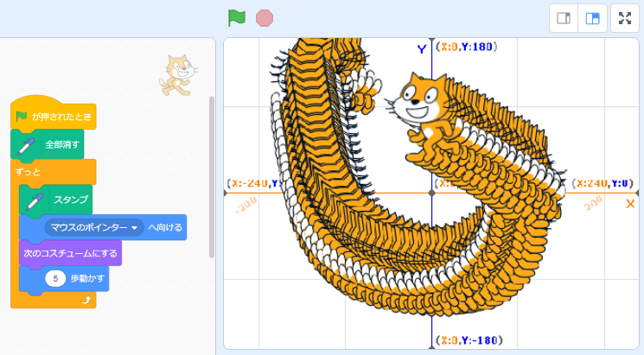Click the 次のコスチュームにする block
Viewport: 644px width, 355px height.
click(70, 253)
